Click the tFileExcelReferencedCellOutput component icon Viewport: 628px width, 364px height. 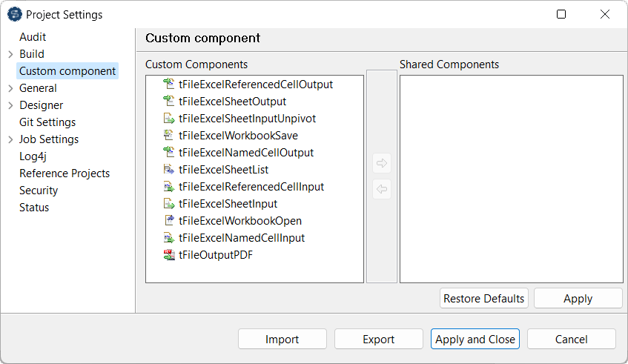[x=168, y=85]
